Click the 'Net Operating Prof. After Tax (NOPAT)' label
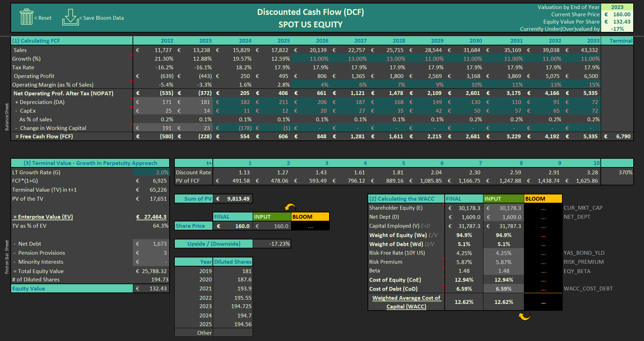 point(63,93)
